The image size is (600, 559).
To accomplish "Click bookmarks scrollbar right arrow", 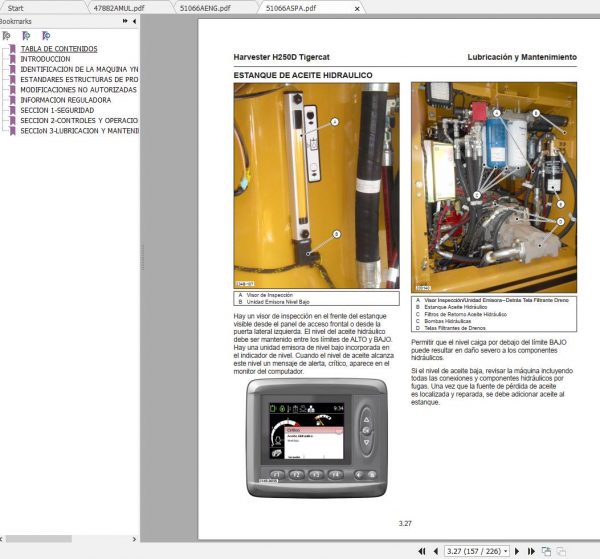I will pyautogui.click(x=134, y=539).
